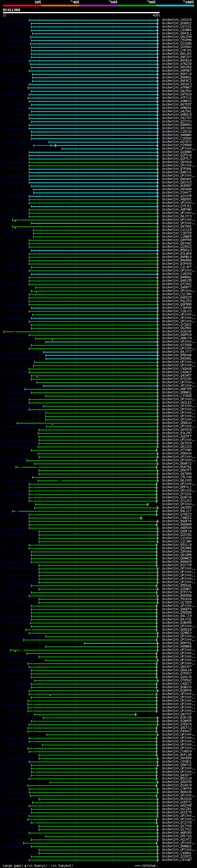The image size is (197, 868).
Task: Click the green ~80% identity legend segment
Action: click(x=137, y=6)
